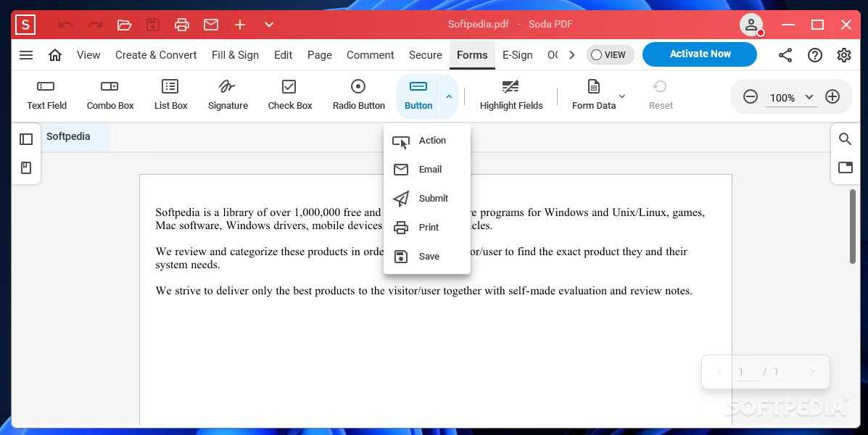Image resolution: width=868 pixels, height=435 pixels.
Task: Open the zoom level dropdown arrow
Action: click(x=809, y=97)
